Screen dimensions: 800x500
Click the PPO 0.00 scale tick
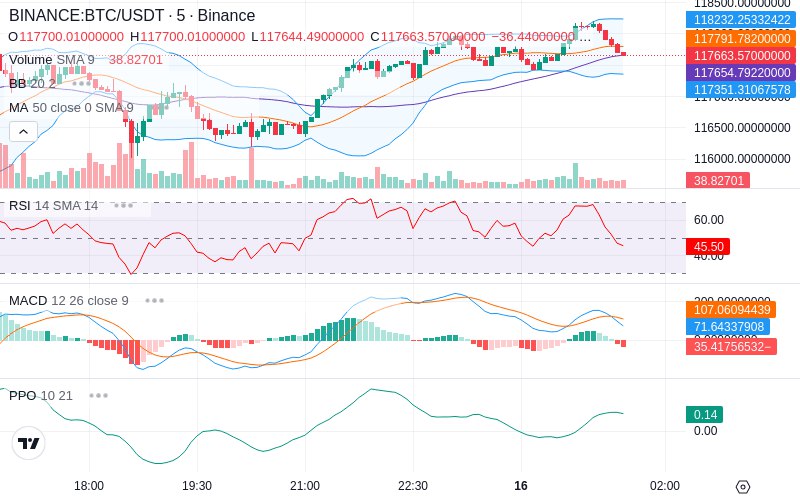[706, 431]
